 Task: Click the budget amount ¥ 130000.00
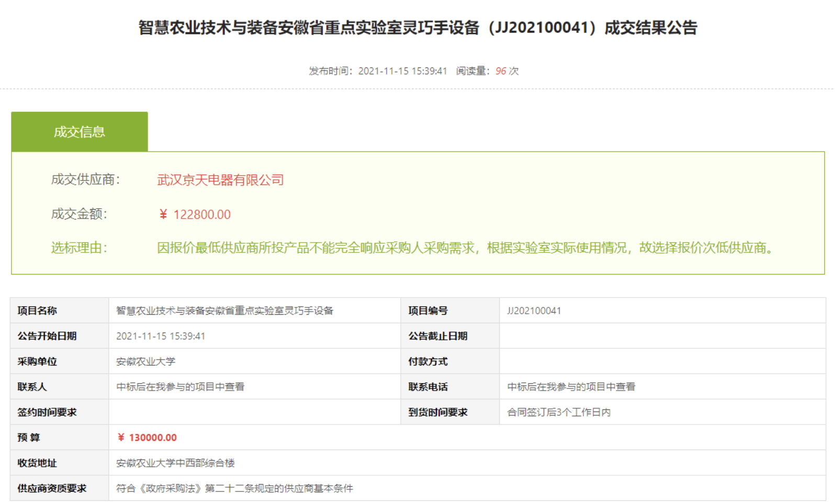point(147,438)
